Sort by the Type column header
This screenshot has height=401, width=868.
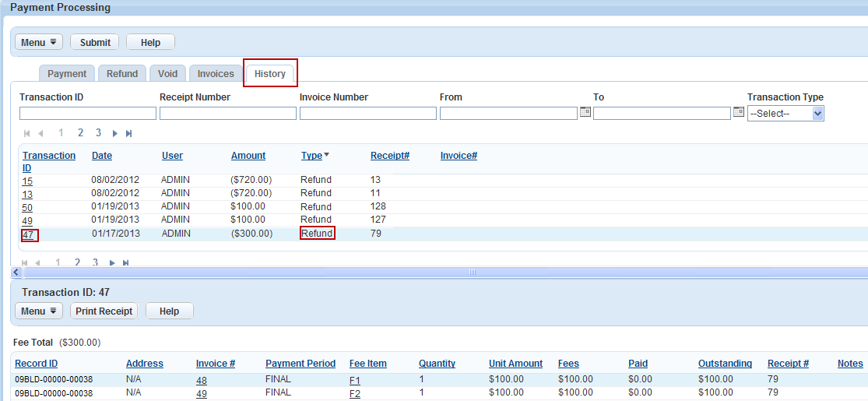pos(311,156)
